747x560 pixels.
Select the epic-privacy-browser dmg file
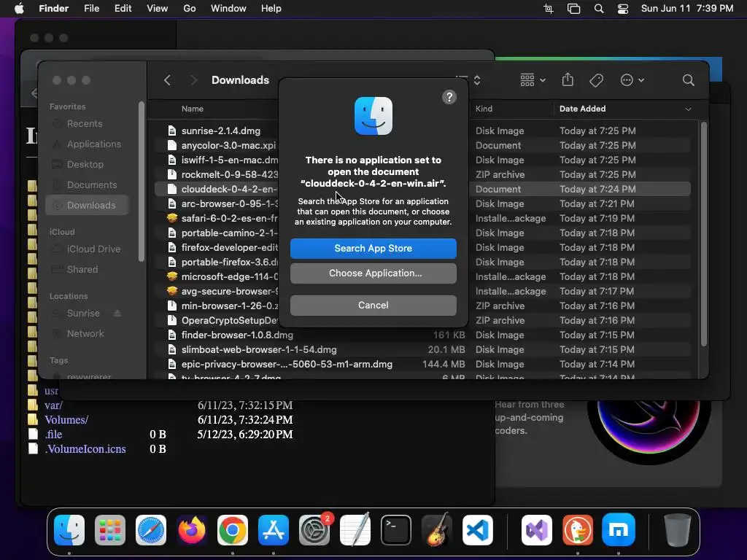(422, 365)
